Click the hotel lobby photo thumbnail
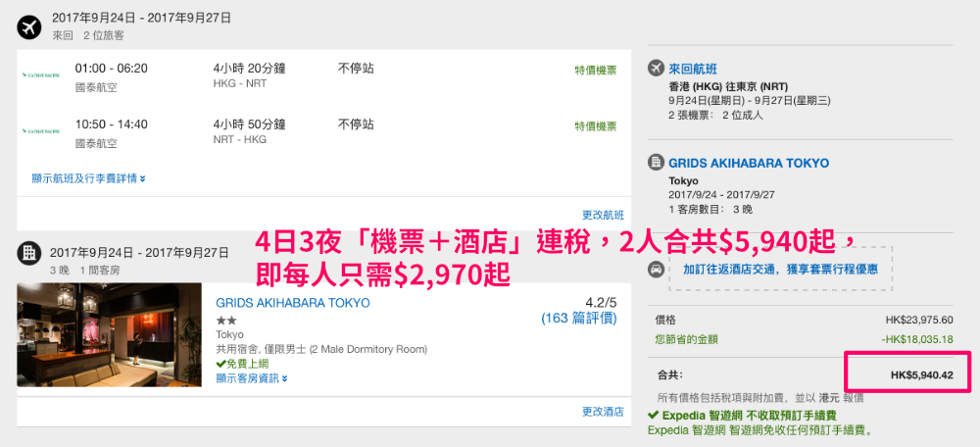 click(110, 334)
